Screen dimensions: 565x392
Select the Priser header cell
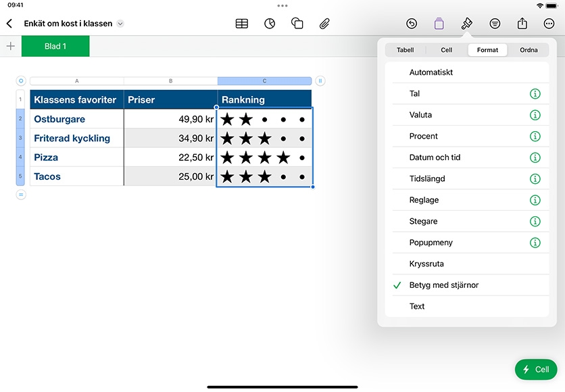click(x=170, y=99)
